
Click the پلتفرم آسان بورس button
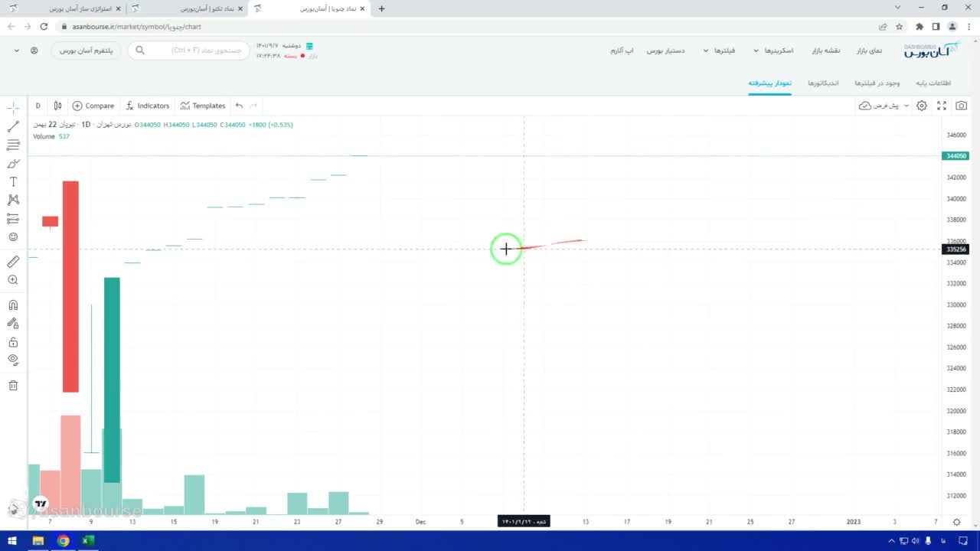[87, 51]
